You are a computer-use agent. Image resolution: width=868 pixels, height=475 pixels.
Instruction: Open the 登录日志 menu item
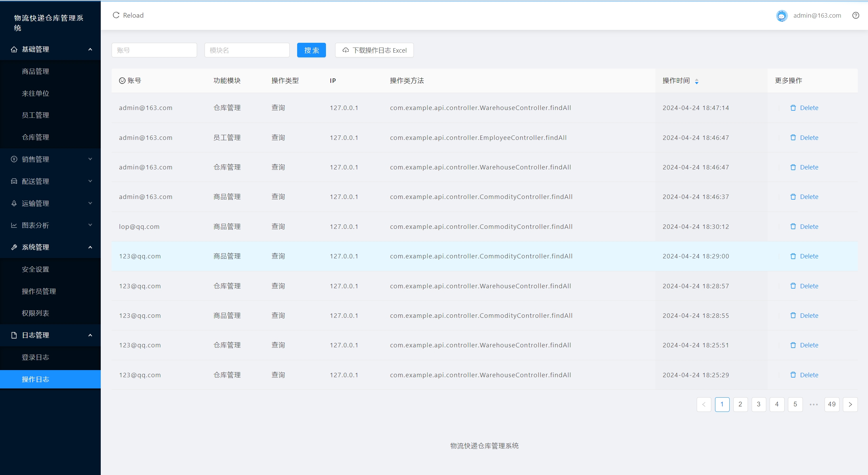[36, 357]
